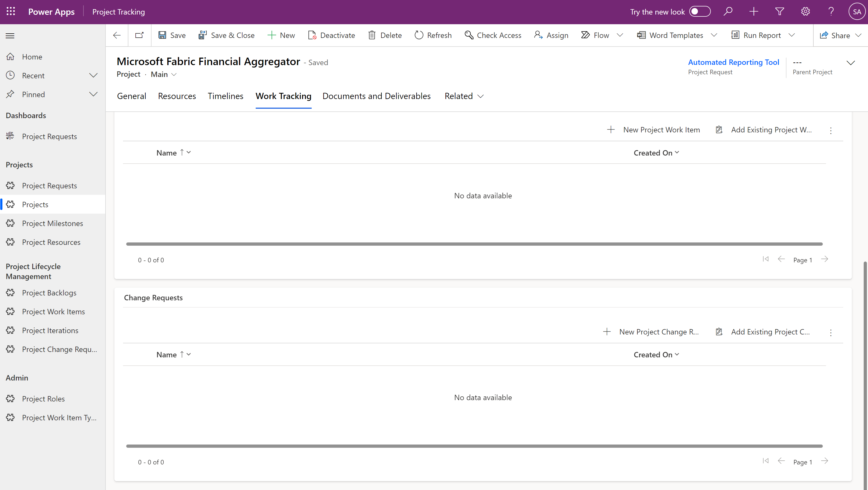
Task: Assign the record to someone
Action: point(551,35)
